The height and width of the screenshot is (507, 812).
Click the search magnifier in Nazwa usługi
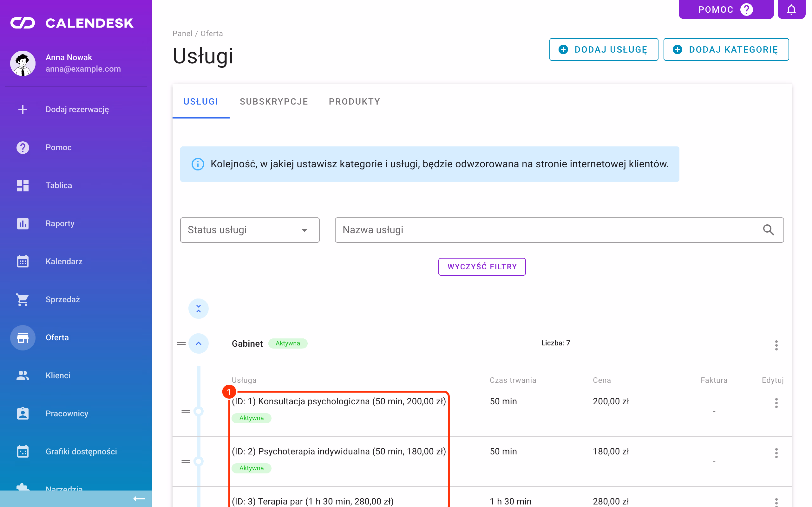coord(768,230)
